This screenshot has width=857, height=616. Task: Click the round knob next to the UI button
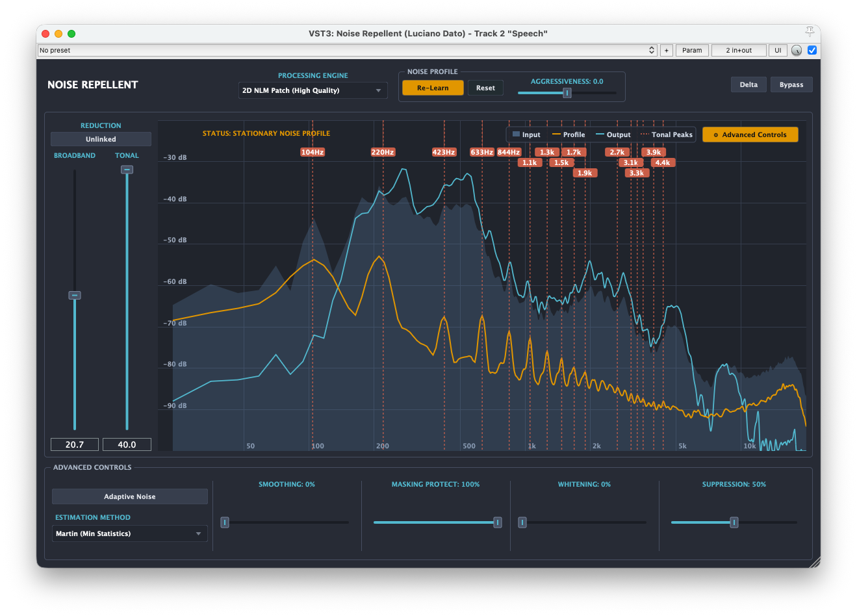tap(797, 50)
